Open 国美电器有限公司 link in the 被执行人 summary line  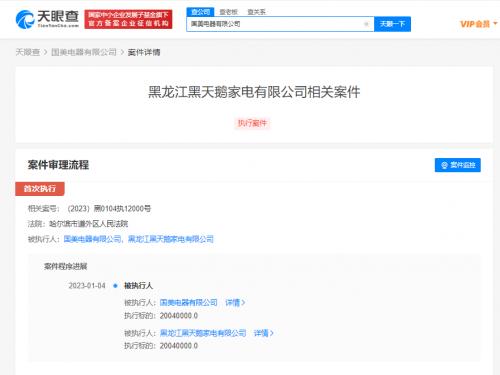point(93,239)
